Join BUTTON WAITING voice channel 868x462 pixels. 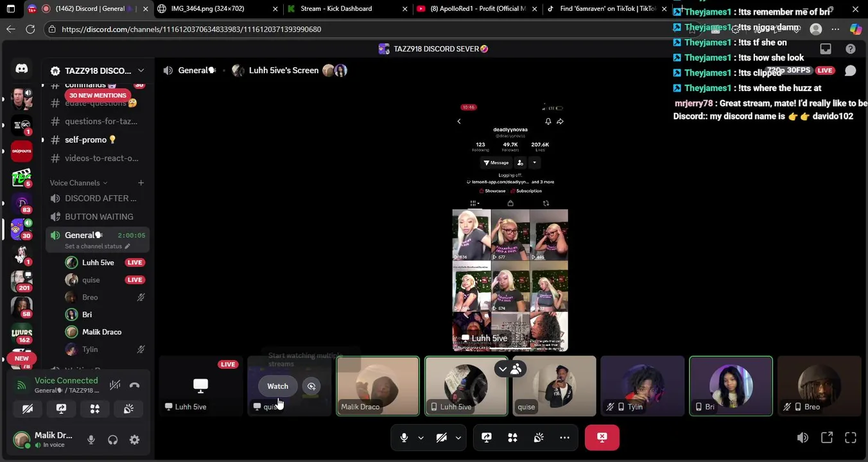[98, 217]
